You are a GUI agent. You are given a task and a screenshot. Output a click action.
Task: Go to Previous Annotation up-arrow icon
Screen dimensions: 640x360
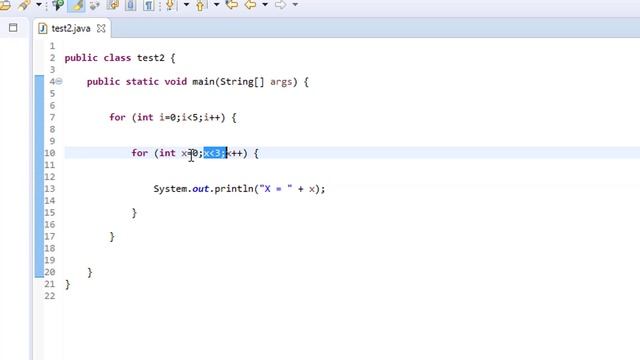pyautogui.click(x=200, y=5)
